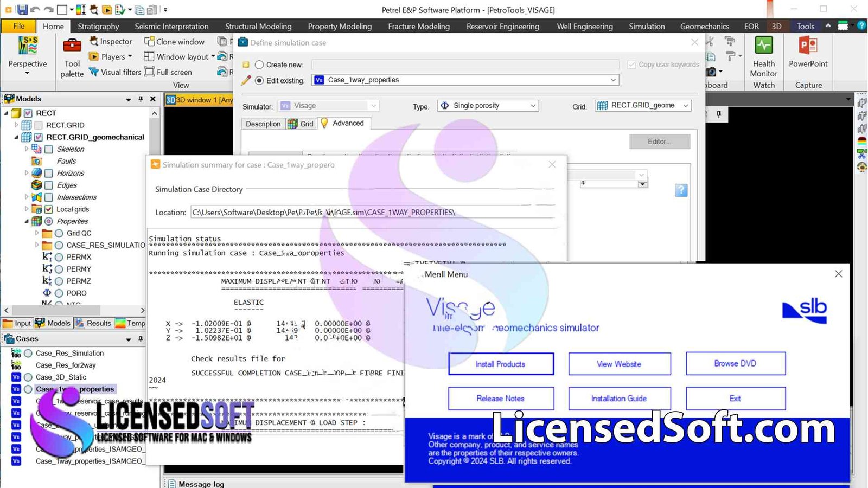Close the Visage Menu dialog
The height and width of the screenshot is (488, 868).
[x=838, y=274]
